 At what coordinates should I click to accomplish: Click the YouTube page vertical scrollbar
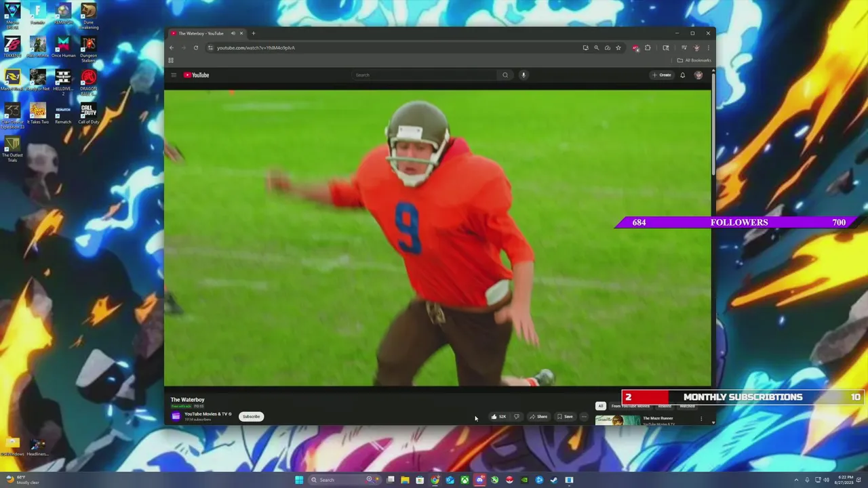(x=713, y=125)
